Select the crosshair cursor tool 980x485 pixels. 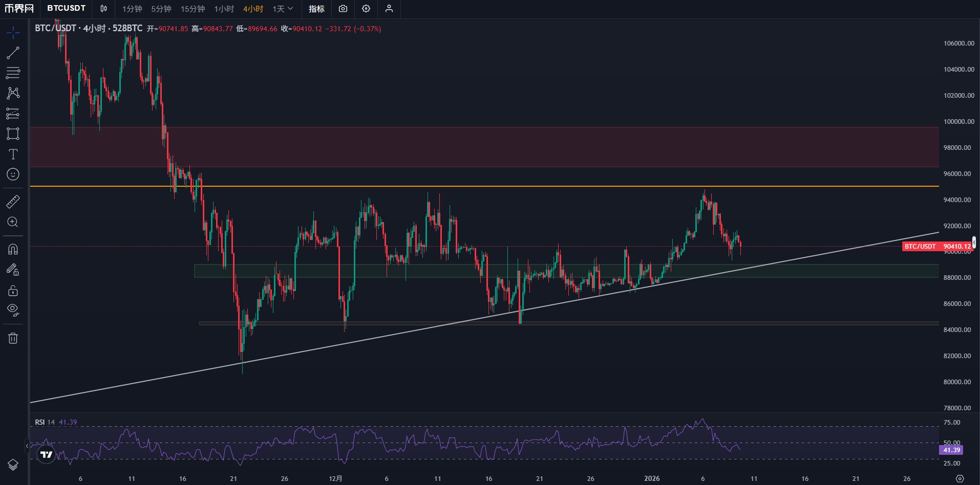coord(13,33)
